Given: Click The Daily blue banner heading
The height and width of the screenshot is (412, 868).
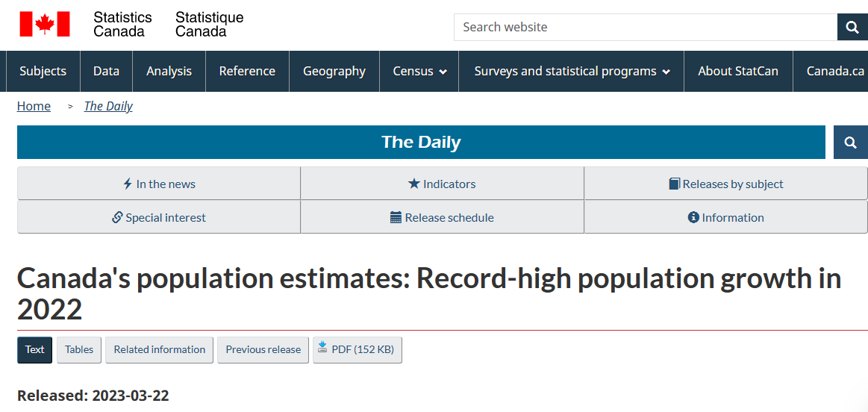Looking at the screenshot, I should [x=421, y=143].
